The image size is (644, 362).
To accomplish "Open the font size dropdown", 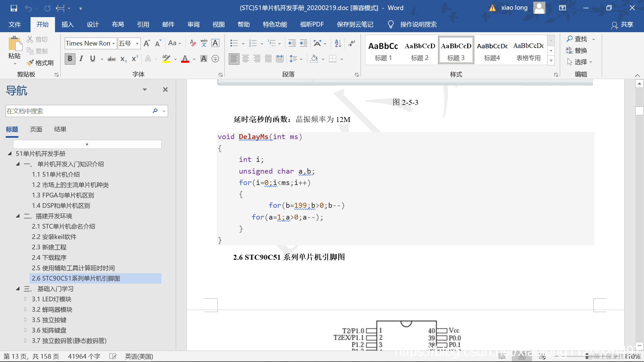I will (x=137, y=43).
